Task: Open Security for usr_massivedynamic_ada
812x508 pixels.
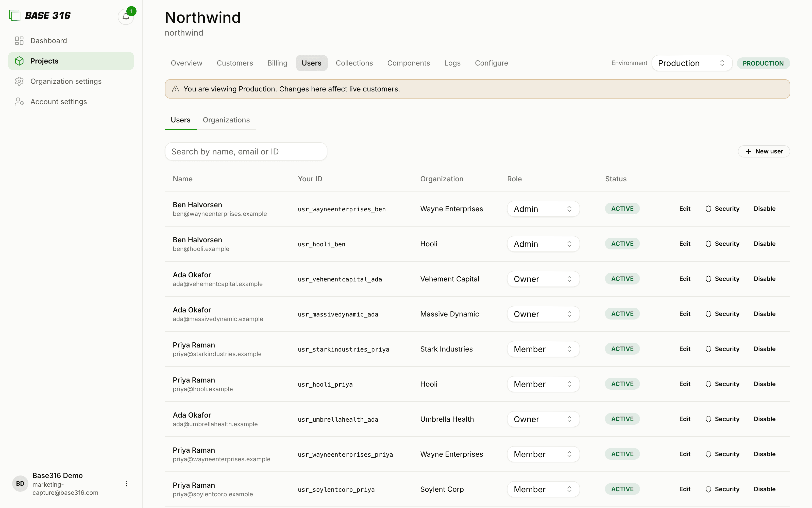Action: click(x=722, y=314)
